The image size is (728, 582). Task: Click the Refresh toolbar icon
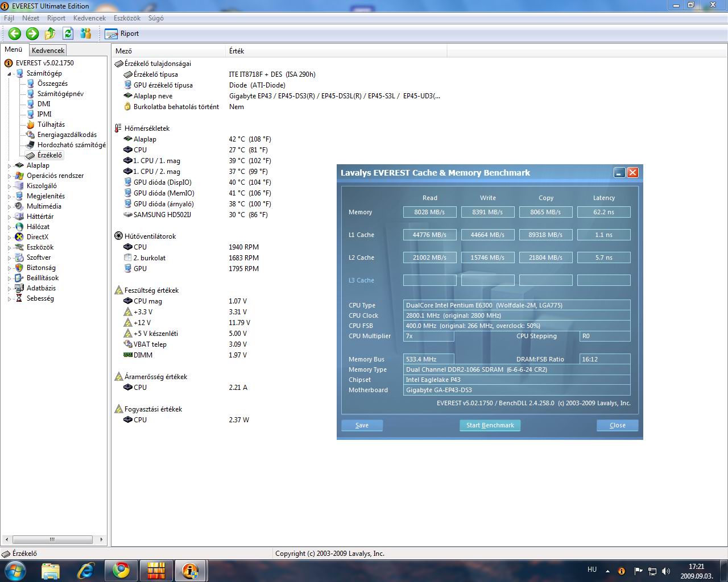click(x=68, y=34)
